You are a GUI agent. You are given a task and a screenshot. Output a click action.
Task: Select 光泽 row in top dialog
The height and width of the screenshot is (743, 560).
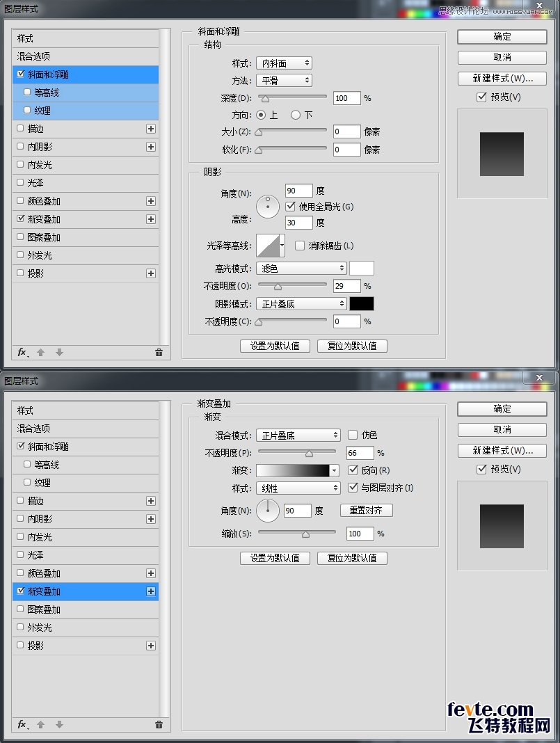[x=86, y=183]
